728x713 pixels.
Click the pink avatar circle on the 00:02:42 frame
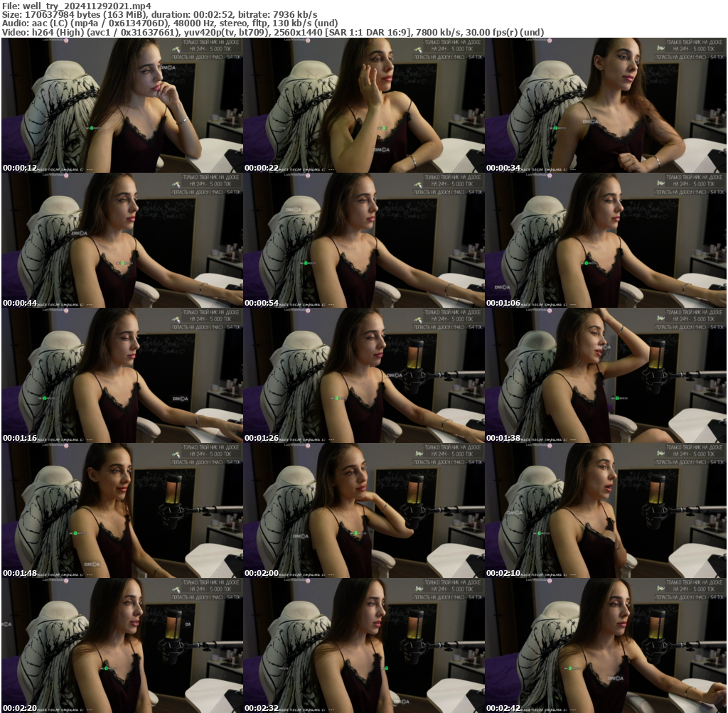coord(551,581)
